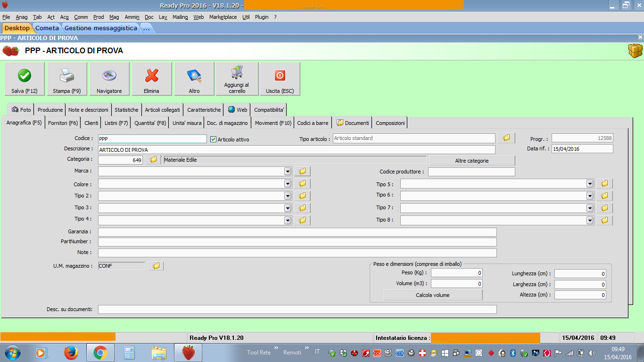
Task: Switch to the Fornitori (F6) tab
Action: coord(63,123)
